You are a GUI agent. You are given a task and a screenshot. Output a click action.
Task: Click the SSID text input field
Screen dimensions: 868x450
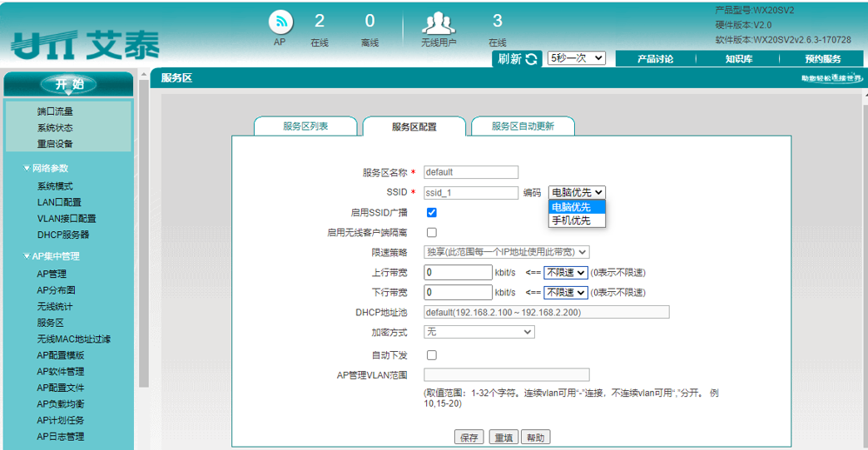(471, 193)
